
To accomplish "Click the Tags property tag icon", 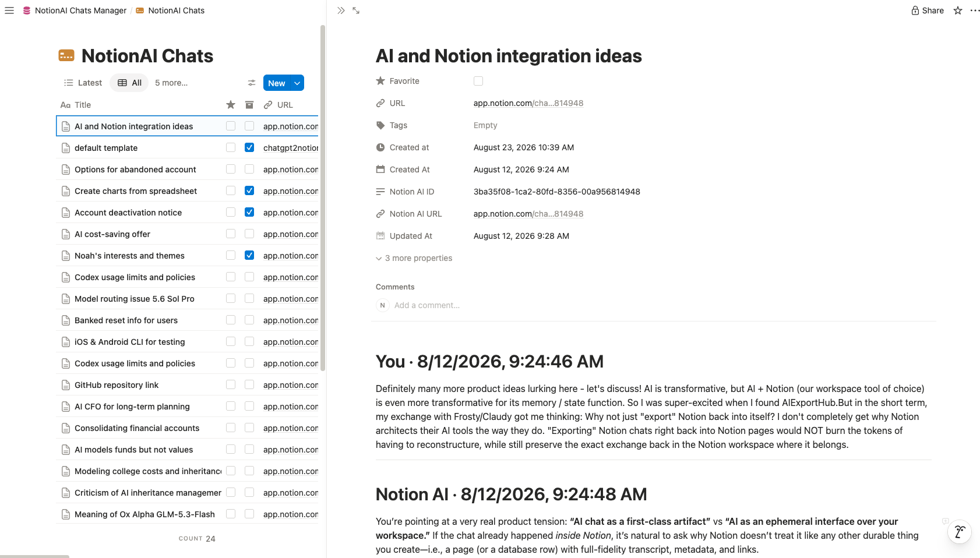I will [x=380, y=125].
